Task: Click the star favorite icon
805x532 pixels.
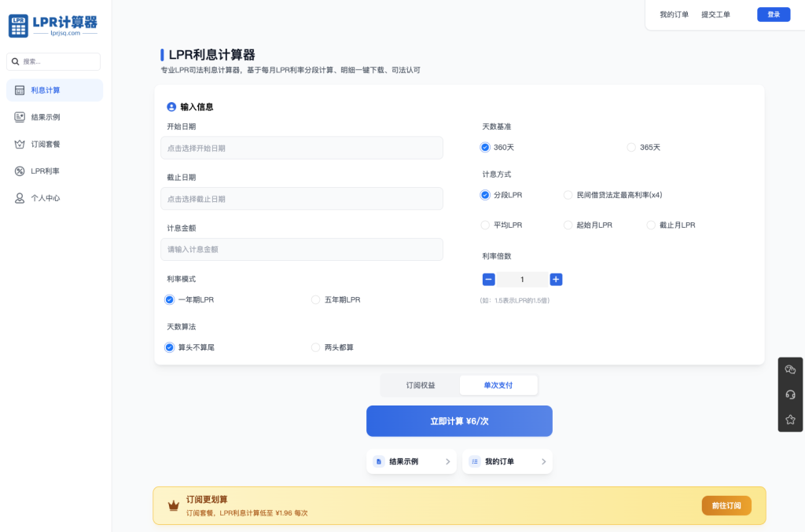Action: pos(790,420)
